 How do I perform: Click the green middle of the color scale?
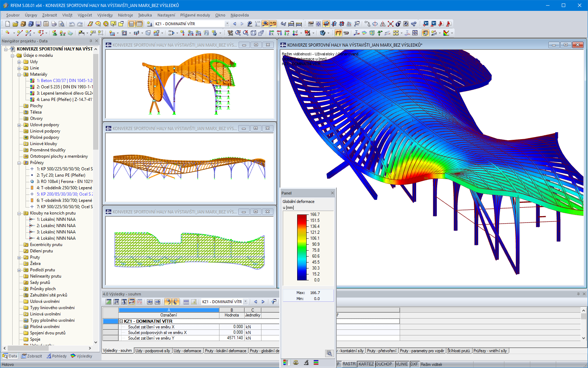click(x=302, y=247)
